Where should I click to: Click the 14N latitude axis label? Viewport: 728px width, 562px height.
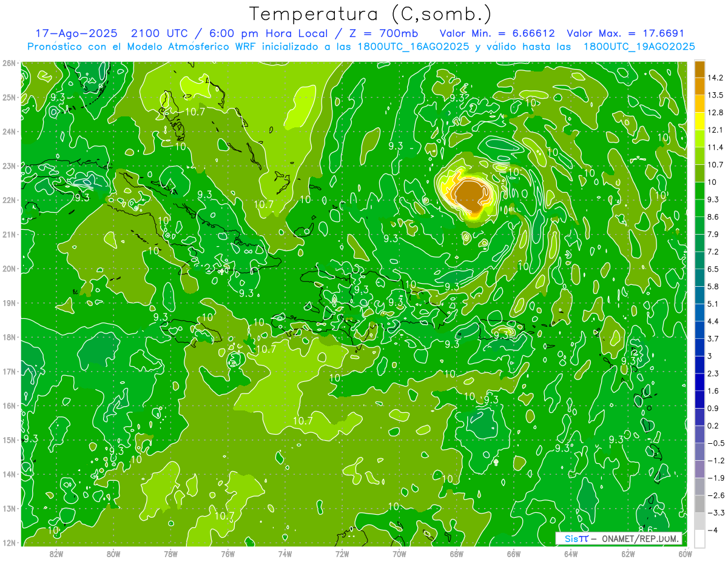pyautogui.click(x=9, y=474)
